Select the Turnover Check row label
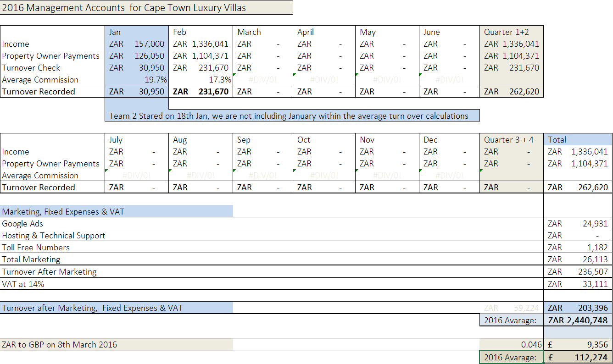This screenshot has height=364, width=613. tap(31, 68)
